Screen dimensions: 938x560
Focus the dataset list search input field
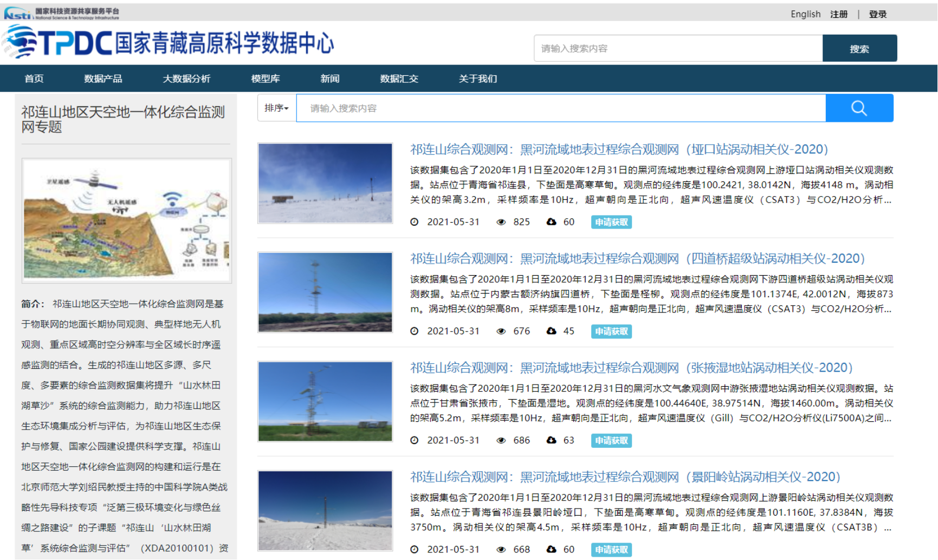(560, 108)
